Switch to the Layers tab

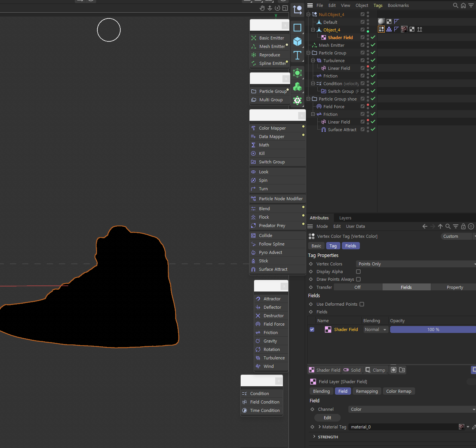coord(345,218)
